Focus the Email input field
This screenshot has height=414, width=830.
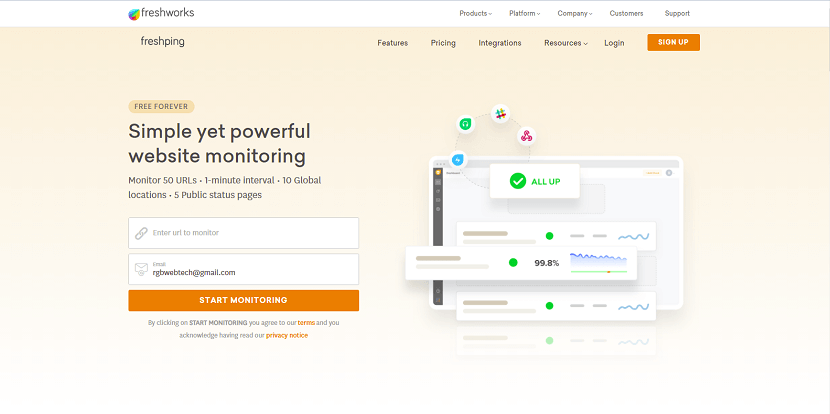243,269
